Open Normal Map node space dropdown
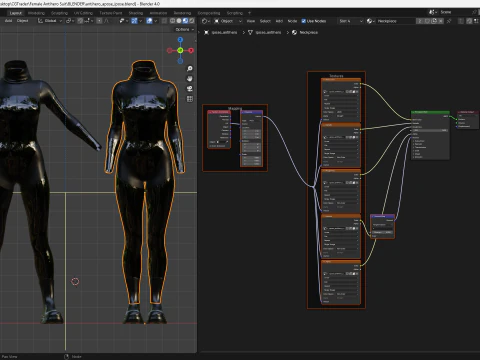The width and height of the screenshot is (480, 360). click(x=382, y=225)
